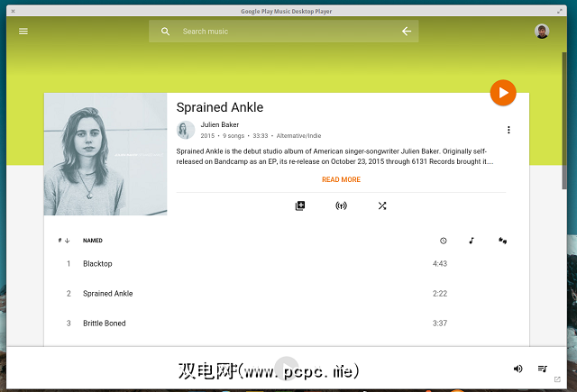Open the album three-dot options menu
Screen dimensions: 577x392
click(508, 130)
